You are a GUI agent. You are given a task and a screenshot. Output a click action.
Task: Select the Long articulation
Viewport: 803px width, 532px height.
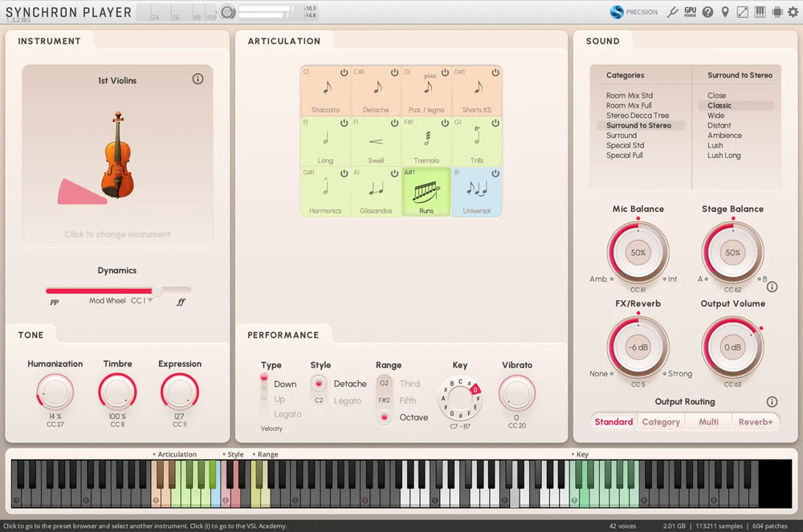325,141
